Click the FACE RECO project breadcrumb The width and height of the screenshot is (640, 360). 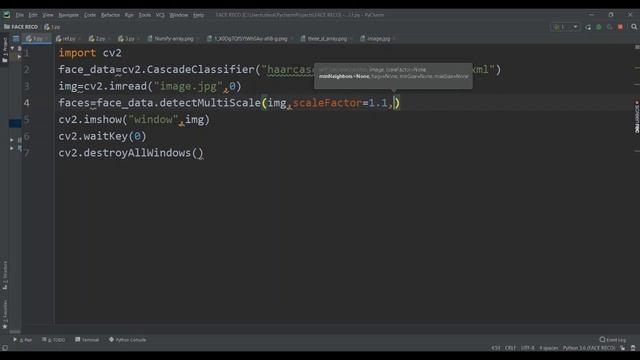coord(21,27)
